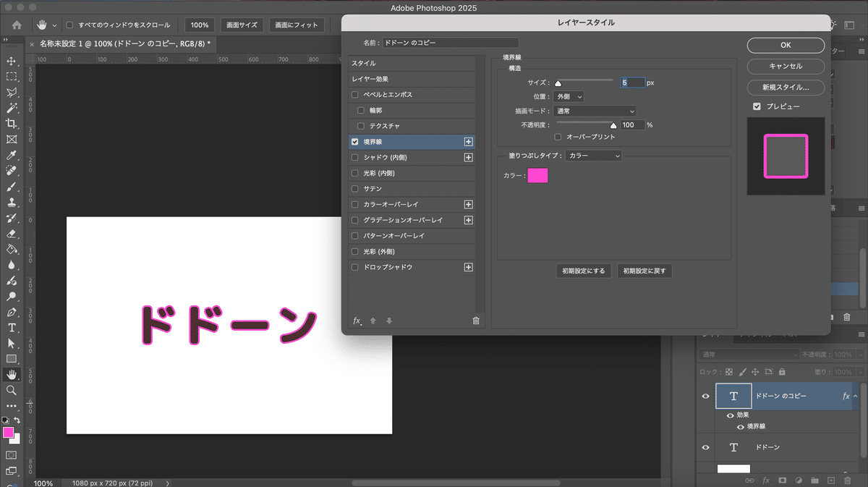868x487 pixels.
Task: Select スタイル in the Layer Style list
Action: [412, 64]
